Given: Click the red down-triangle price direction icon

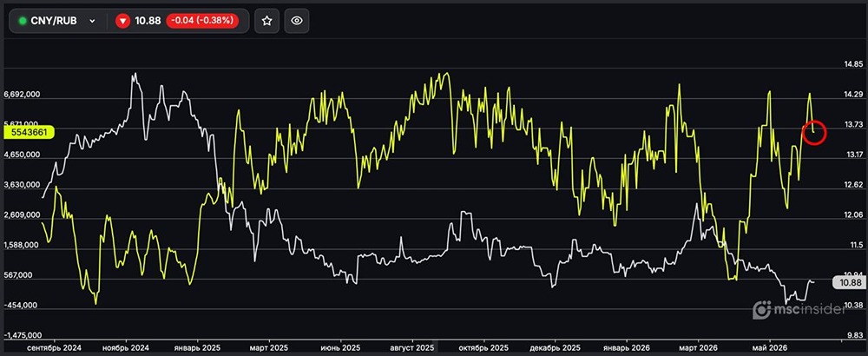Looking at the screenshot, I should point(122,21).
